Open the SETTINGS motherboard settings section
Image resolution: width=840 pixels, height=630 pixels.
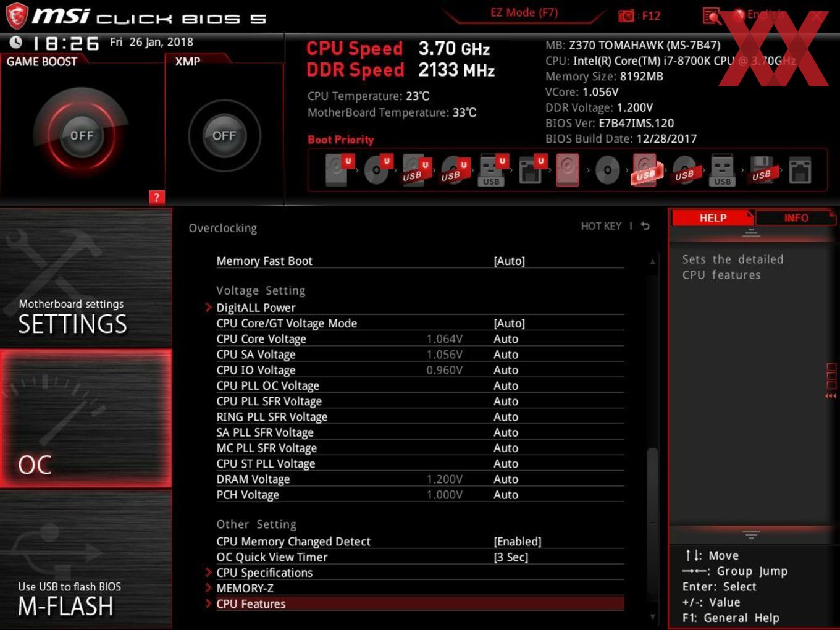coord(86,278)
